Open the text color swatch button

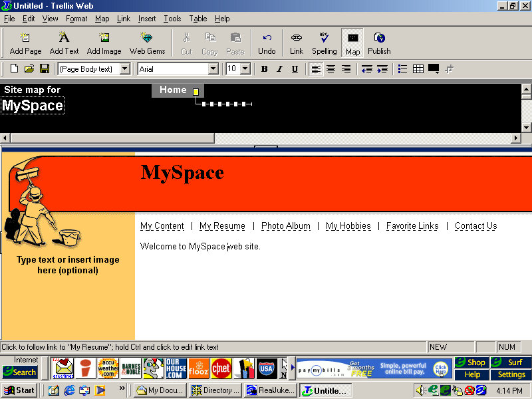coord(434,68)
